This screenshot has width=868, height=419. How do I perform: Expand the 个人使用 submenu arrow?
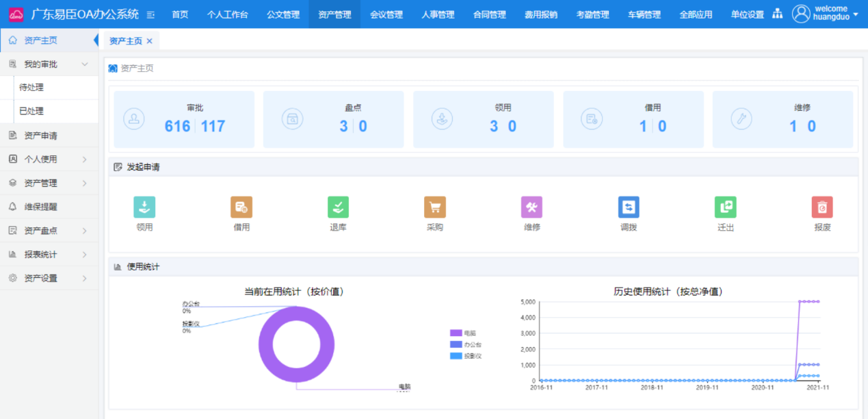(x=85, y=160)
